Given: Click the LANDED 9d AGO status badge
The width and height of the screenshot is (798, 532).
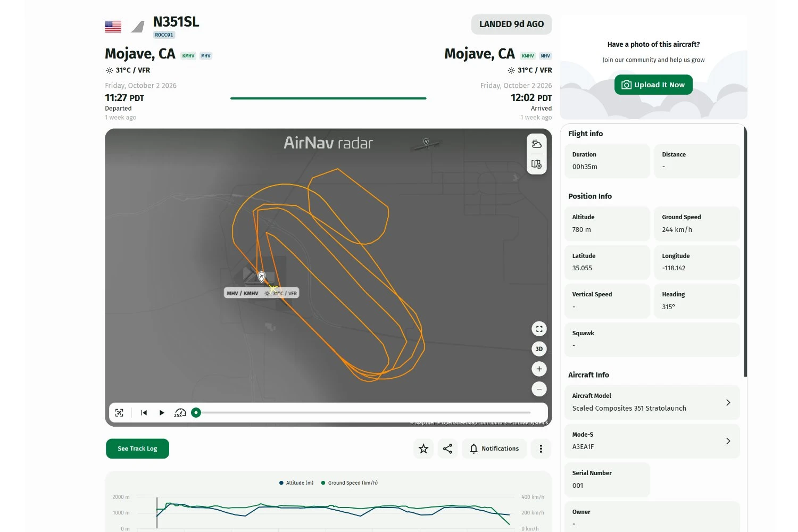Looking at the screenshot, I should [511, 24].
